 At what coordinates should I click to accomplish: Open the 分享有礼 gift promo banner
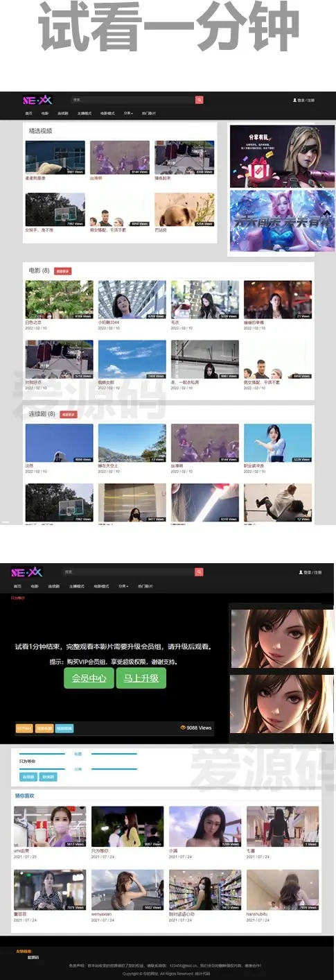(282, 156)
